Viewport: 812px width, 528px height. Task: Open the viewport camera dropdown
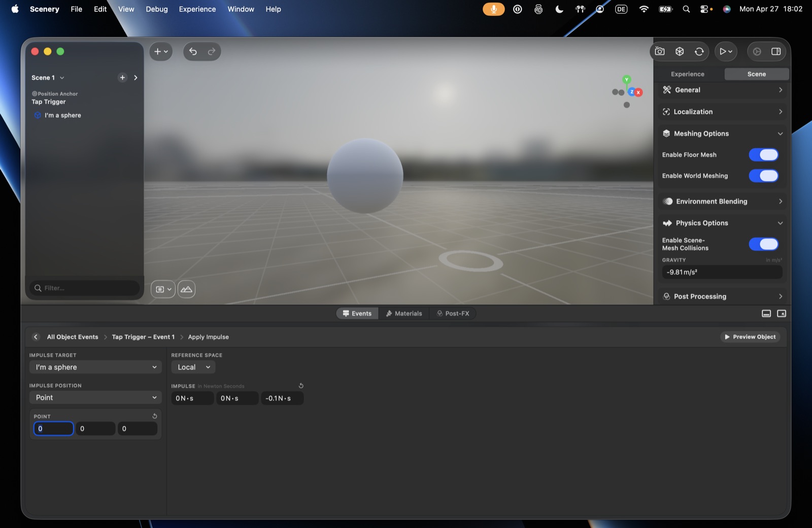(x=163, y=289)
